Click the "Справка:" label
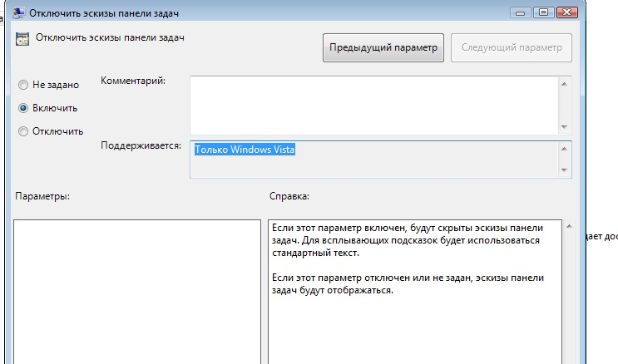618x364 pixels. pos(289,196)
